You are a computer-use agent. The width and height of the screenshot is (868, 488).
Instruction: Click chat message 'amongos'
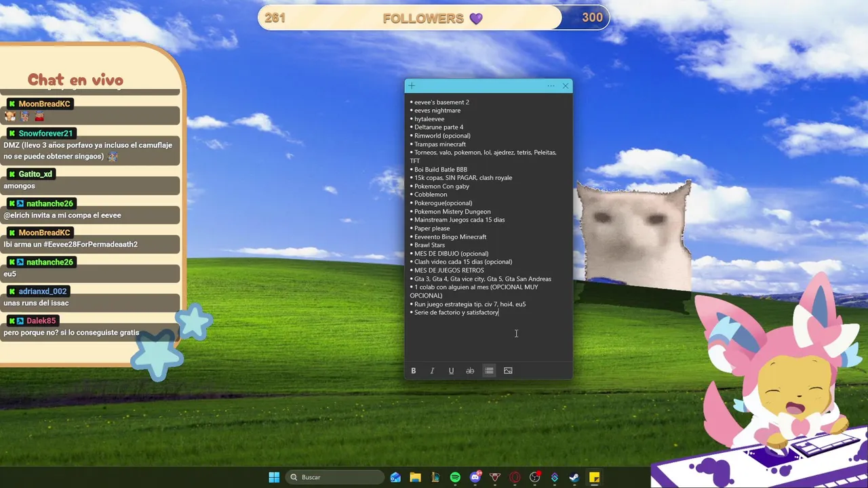19,186
